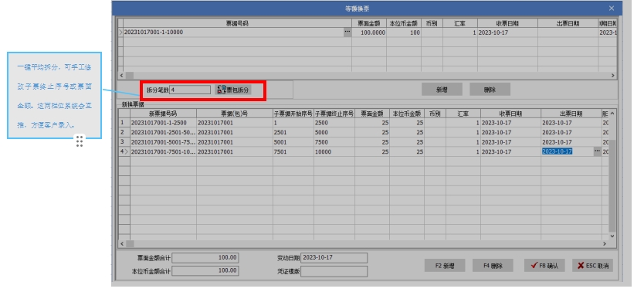Screen dimensions: 644x292
Task: Click the right arrow of the lower grid's horizontal scrollbar
Action: [x=605, y=243]
